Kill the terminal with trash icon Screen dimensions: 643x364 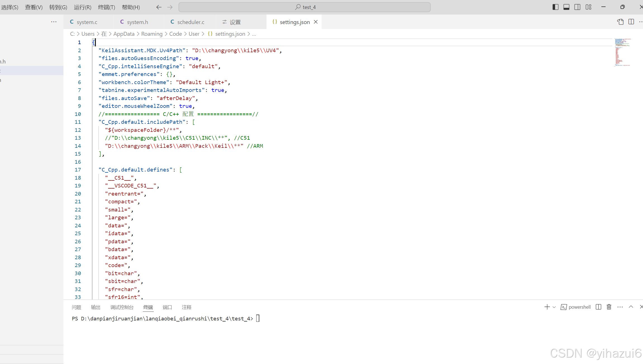coord(609,307)
